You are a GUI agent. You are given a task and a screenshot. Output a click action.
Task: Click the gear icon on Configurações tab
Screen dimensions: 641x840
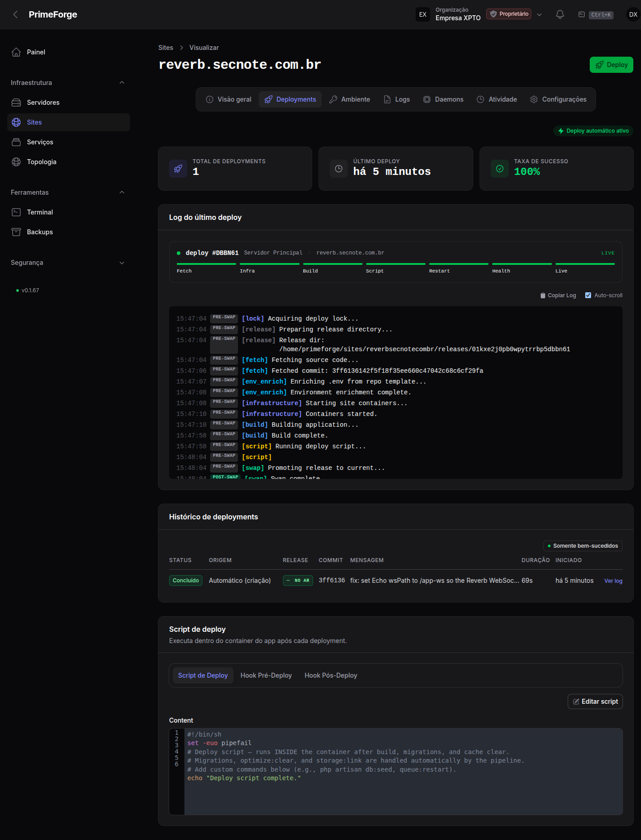coord(534,99)
